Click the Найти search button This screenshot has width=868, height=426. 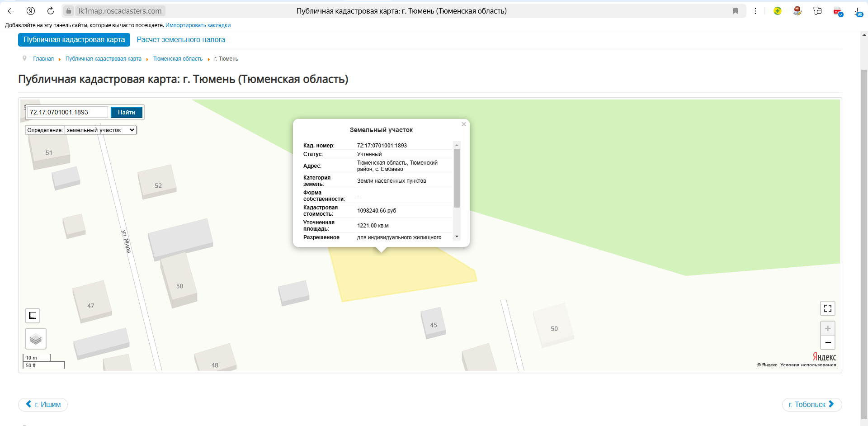pos(127,112)
